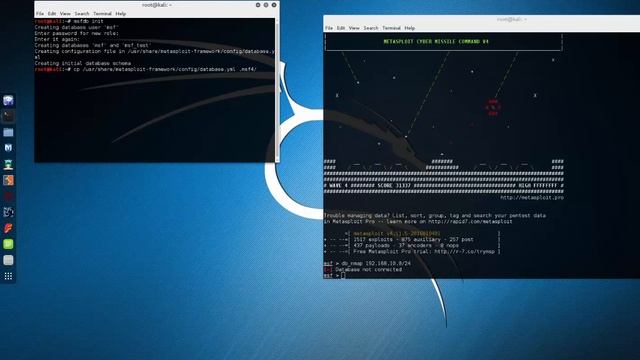Click 'Creating configuration file' line
The width and height of the screenshot is (640, 360).
coord(155,54)
